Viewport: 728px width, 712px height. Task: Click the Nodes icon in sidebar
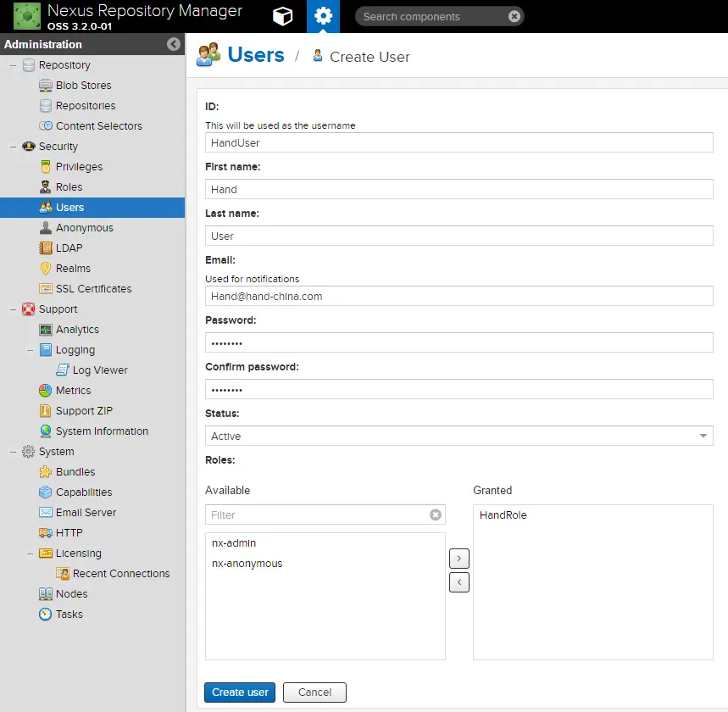point(46,594)
